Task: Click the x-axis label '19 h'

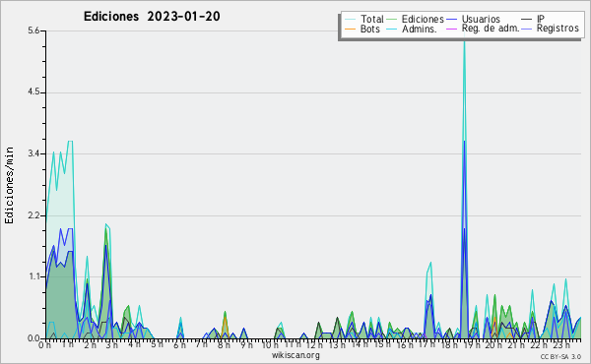Action: [x=471, y=345]
